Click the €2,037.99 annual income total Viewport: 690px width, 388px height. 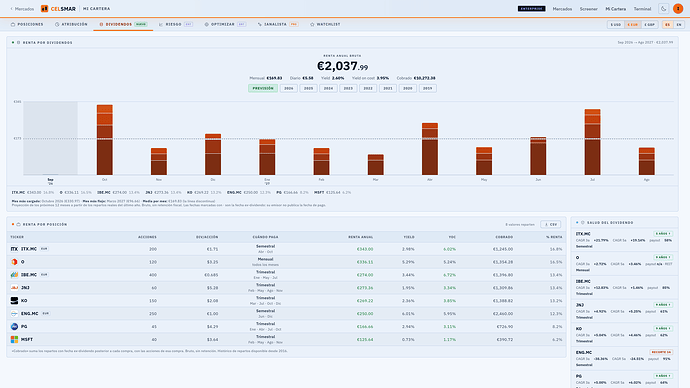click(x=342, y=66)
